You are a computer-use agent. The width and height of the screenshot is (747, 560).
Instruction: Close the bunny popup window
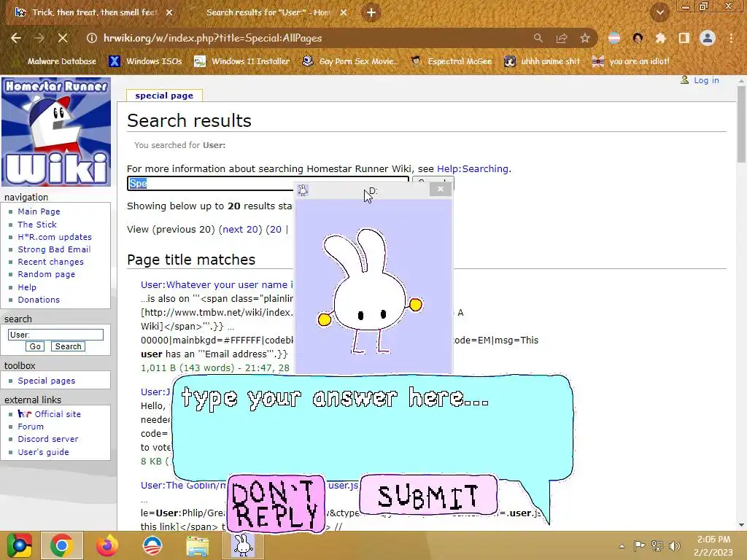point(440,189)
